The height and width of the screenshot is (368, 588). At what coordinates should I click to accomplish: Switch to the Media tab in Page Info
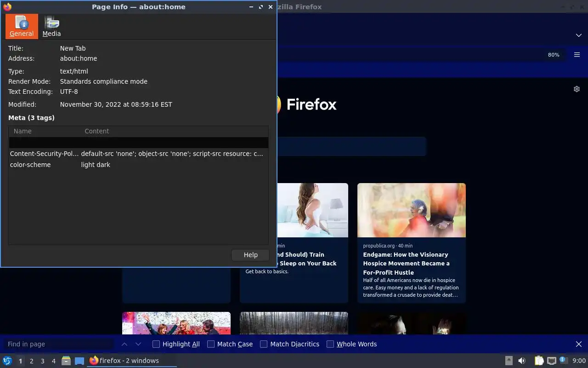click(51, 26)
